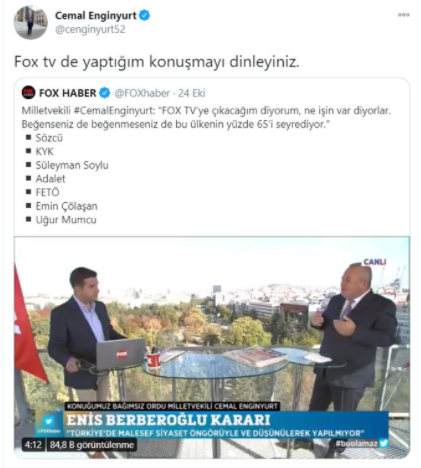Click the FOX logo on the laptop in the video
Image resolution: width=421 pixels, height=468 pixels.
(122, 354)
